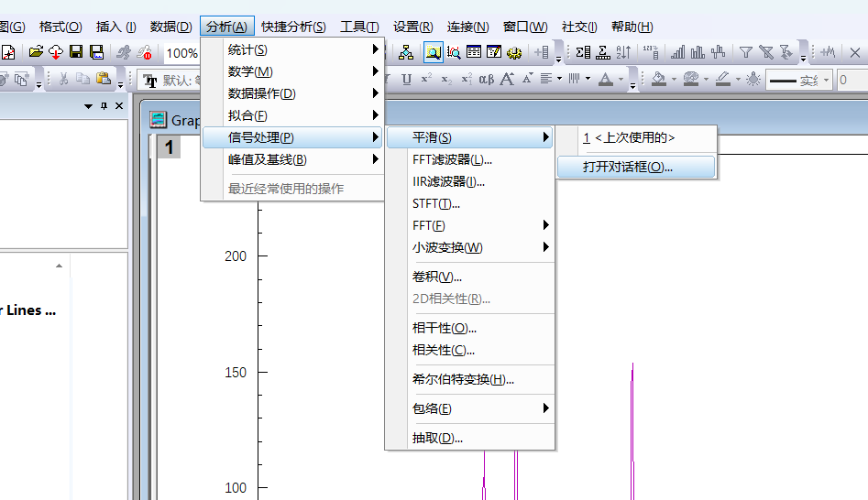Click the row statistics sigma icon
The height and width of the screenshot is (500, 868).
pyautogui.click(x=603, y=52)
